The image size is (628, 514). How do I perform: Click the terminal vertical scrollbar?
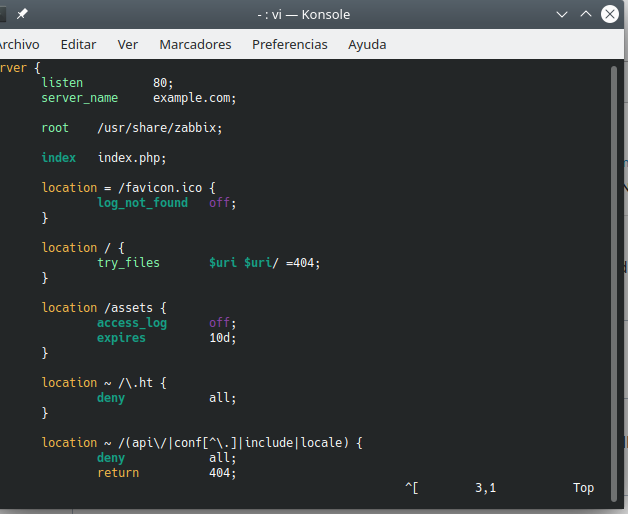tap(614, 284)
